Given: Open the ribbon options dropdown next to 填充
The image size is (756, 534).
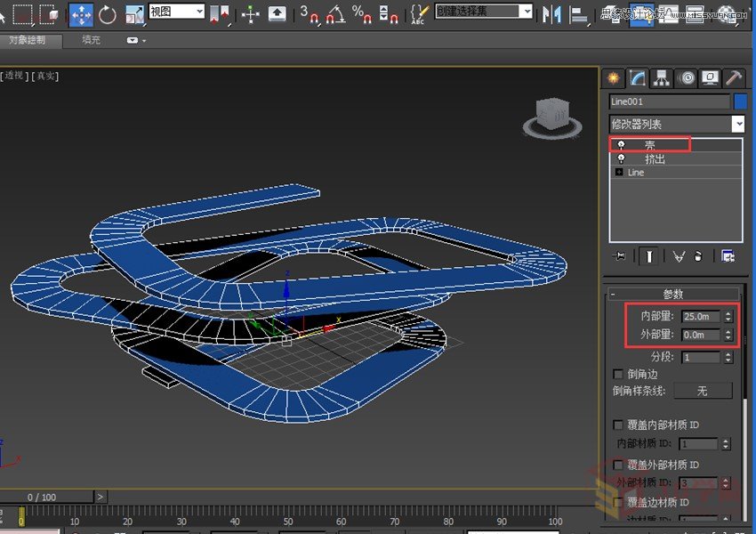Looking at the screenshot, I should tap(136, 41).
